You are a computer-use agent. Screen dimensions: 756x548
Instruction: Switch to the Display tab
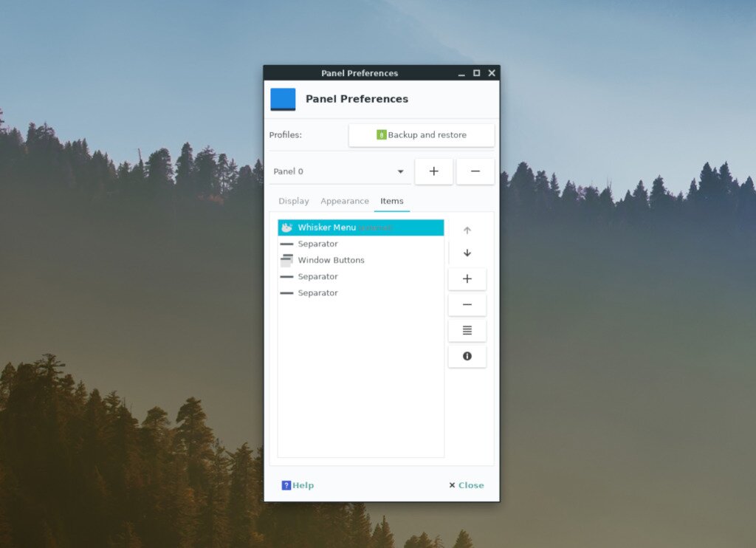coord(294,200)
